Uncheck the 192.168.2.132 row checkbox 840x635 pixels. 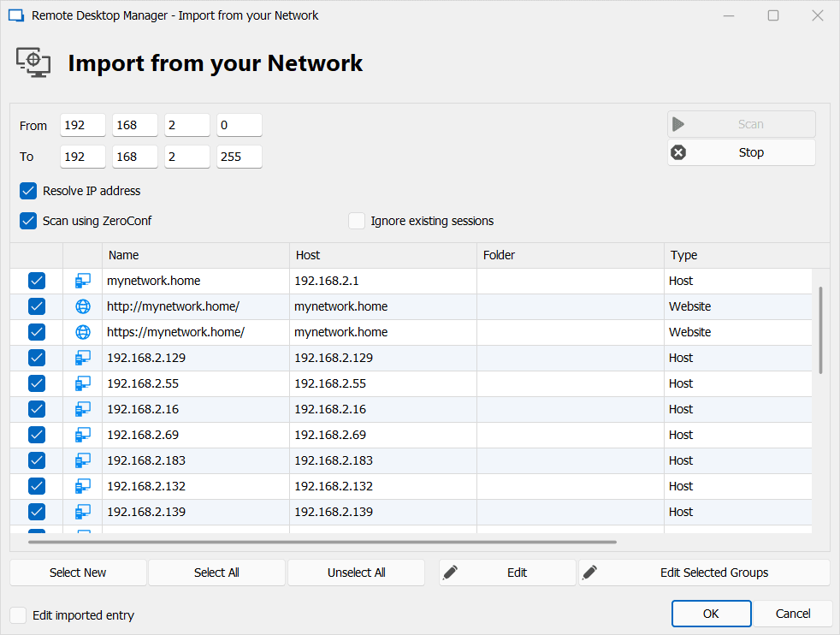pos(37,487)
